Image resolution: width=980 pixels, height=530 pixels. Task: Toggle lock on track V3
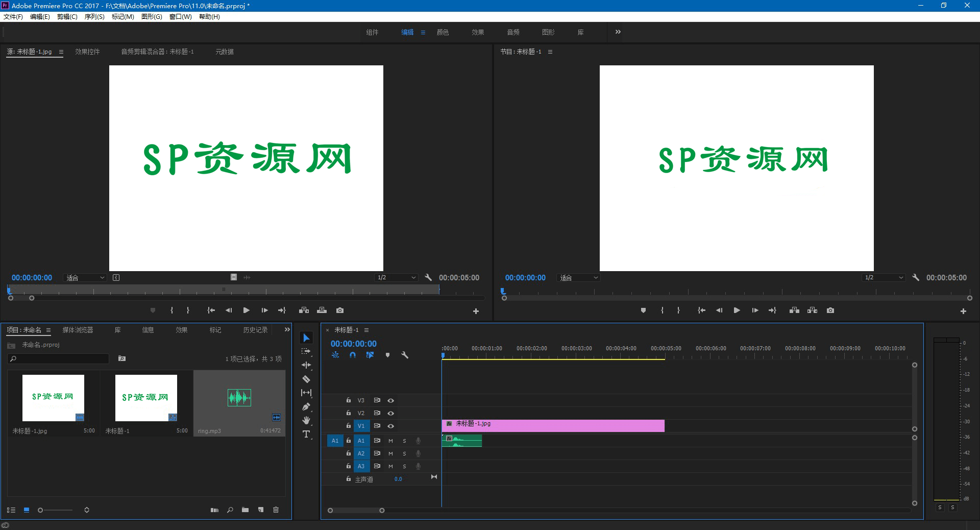[x=348, y=400]
